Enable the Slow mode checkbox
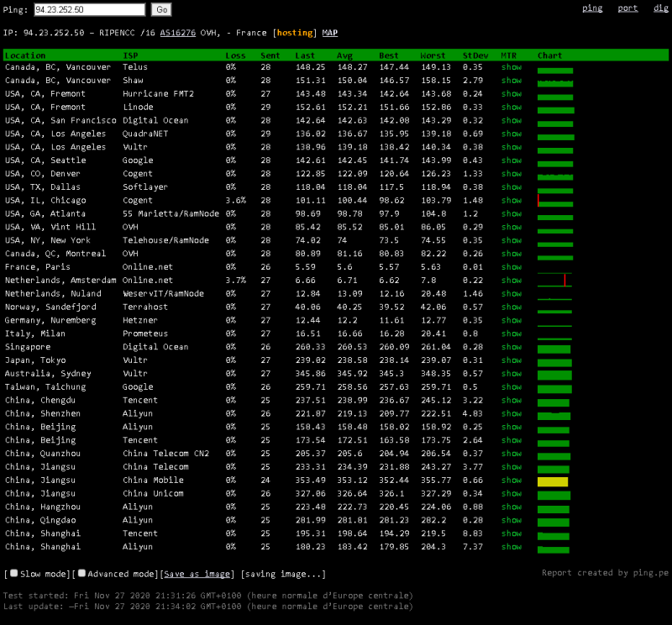672x625 pixels. [13, 573]
